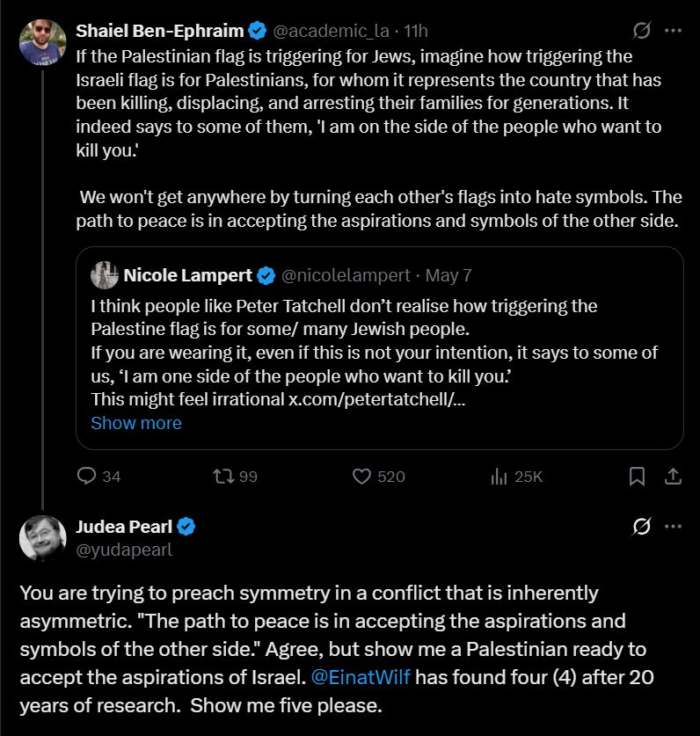Open the @yudapearl handle link
Screen dimensions: 700x736
(124, 550)
